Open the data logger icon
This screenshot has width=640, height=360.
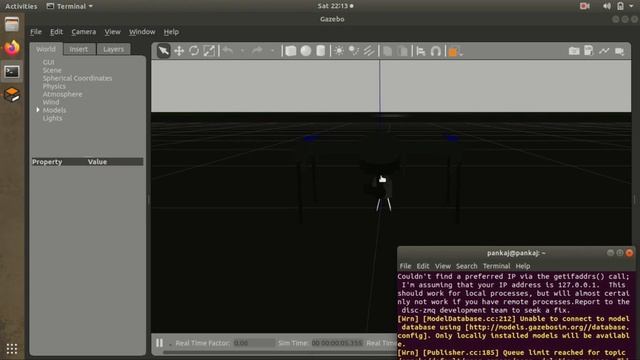(x=589, y=51)
